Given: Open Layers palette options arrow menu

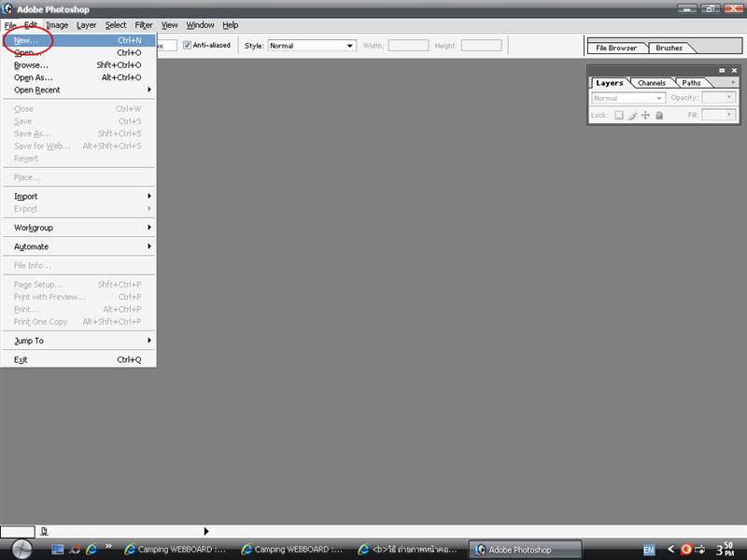Looking at the screenshot, I should click(x=733, y=82).
